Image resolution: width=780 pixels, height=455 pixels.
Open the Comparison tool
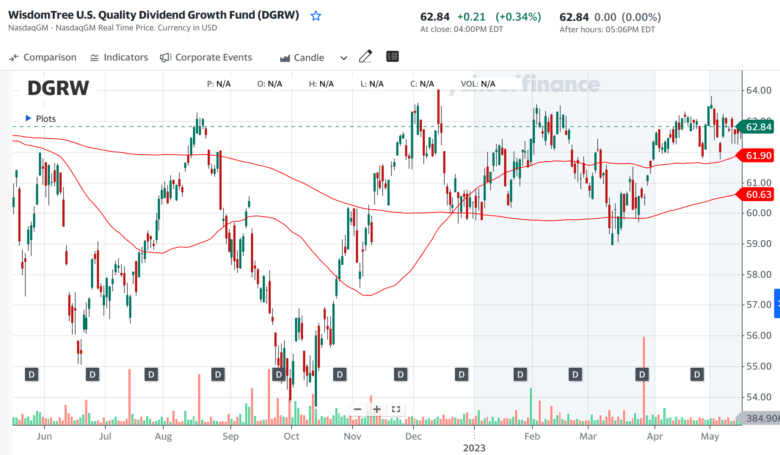[43, 57]
